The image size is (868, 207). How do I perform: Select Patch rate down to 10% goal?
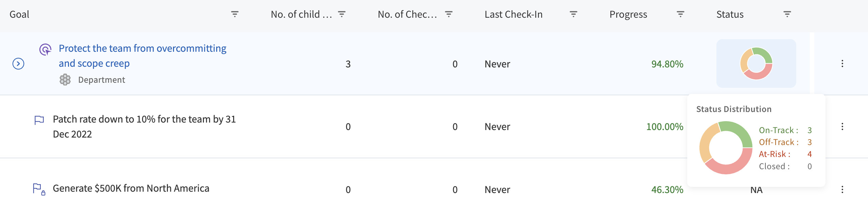[144, 127]
